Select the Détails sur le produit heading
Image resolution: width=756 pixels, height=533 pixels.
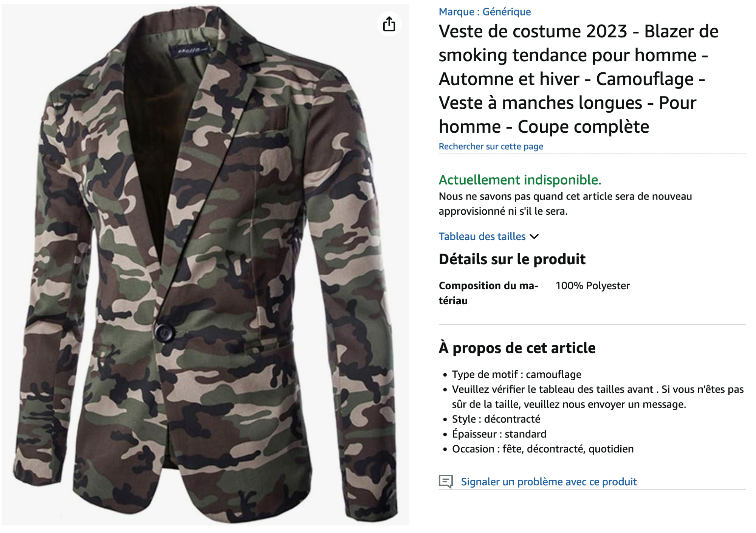512,259
